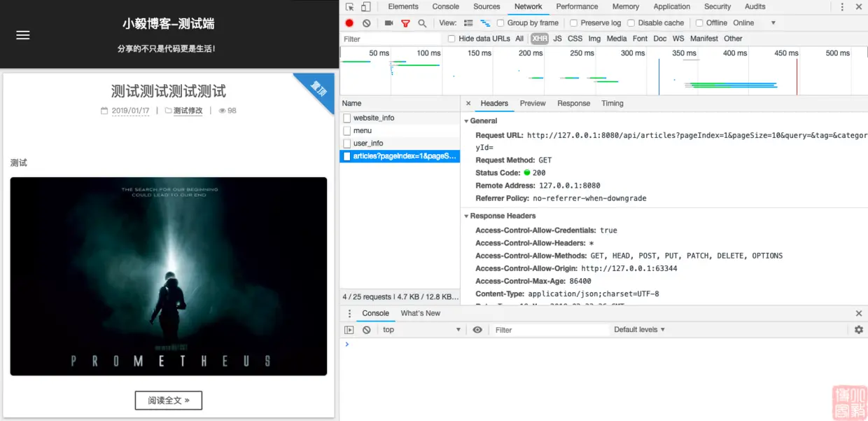Open the hamburger menu on the blog header

[x=23, y=35]
